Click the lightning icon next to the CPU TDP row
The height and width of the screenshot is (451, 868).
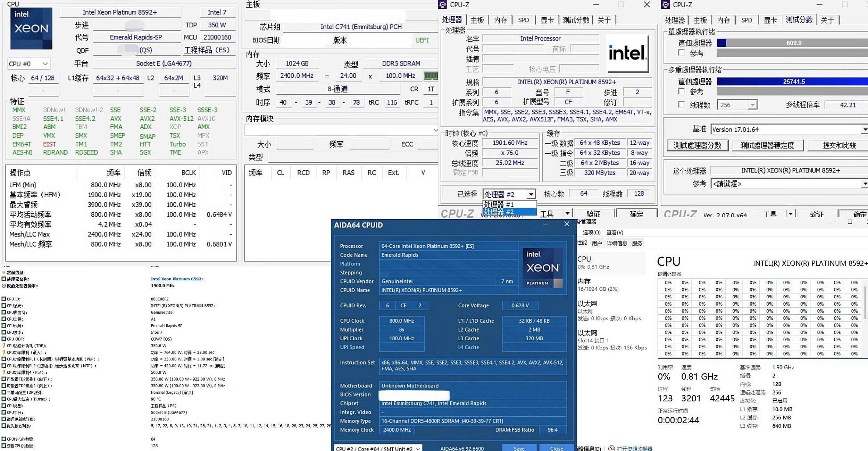click(x=4, y=346)
